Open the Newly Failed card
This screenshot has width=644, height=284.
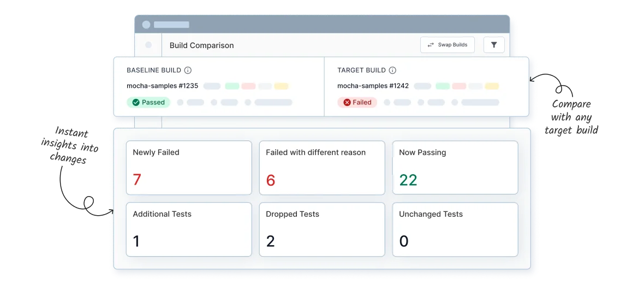pyautogui.click(x=189, y=168)
